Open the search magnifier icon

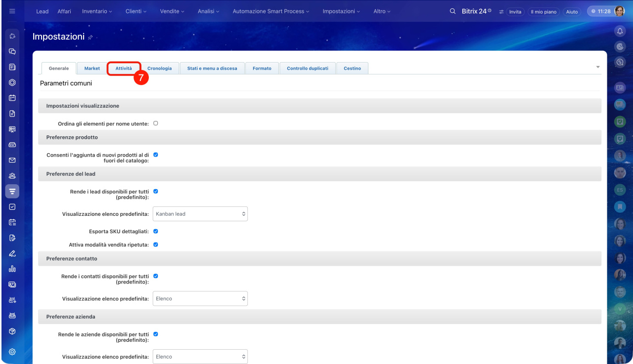[452, 11]
